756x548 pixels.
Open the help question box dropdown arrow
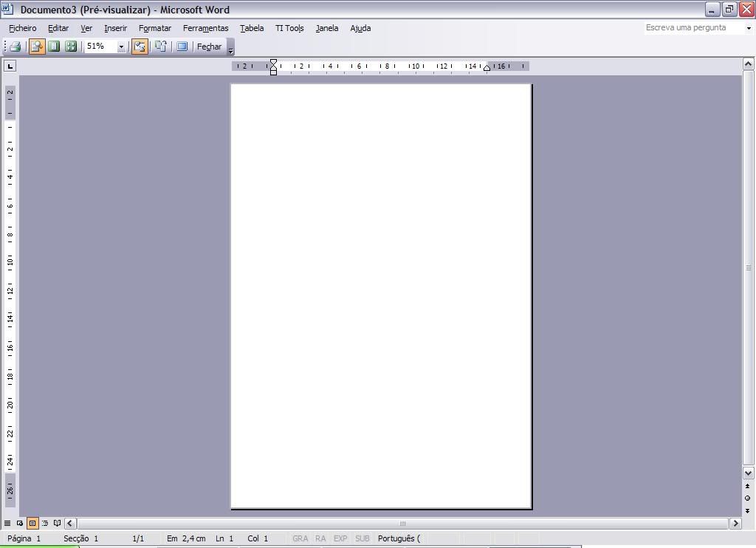(x=749, y=28)
